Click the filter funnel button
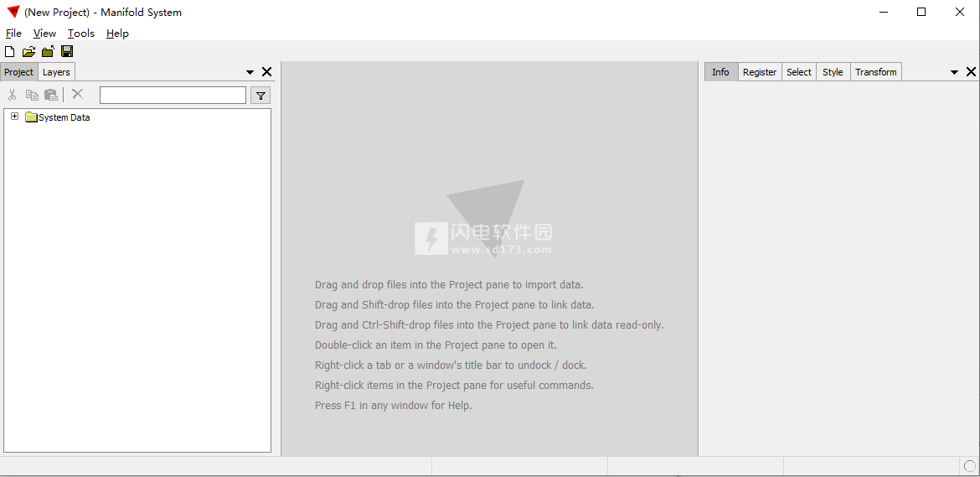This screenshot has height=477, width=980. click(x=260, y=95)
